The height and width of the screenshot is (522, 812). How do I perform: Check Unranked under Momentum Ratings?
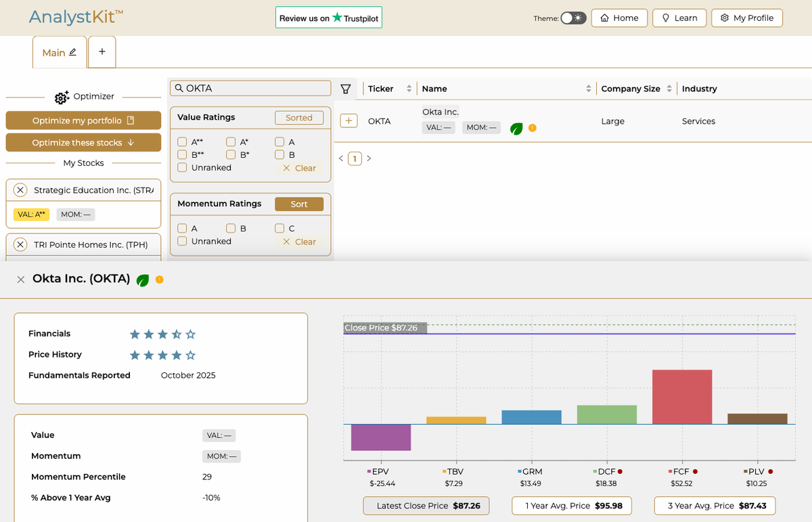(182, 241)
